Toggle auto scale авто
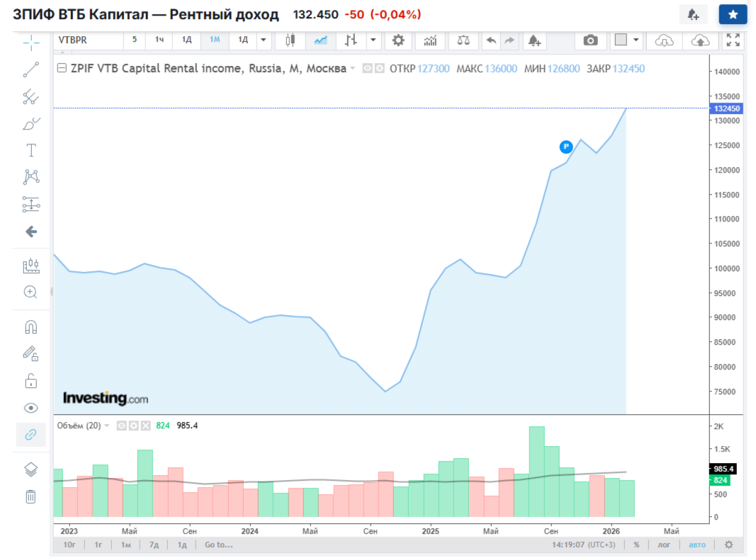The width and height of the screenshot is (756, 560). (x=697, y=545)
